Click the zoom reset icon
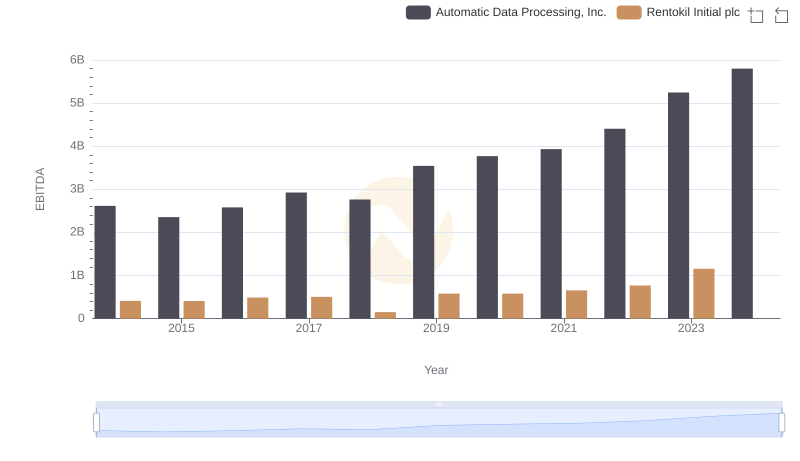This screenshot has height=461, width=800. click(x=782, y=14)
